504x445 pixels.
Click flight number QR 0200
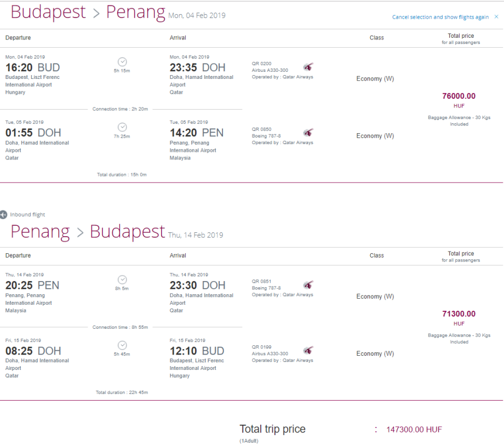261,64
